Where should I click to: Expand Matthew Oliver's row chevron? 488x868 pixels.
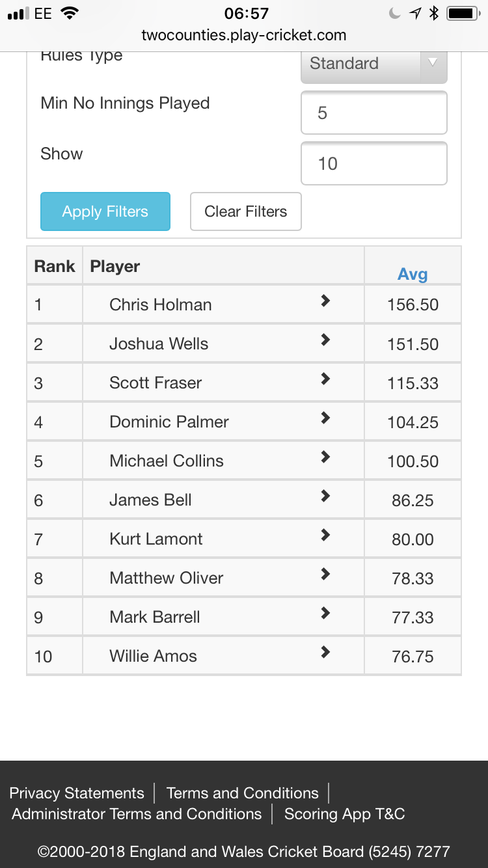[x=325, y=574]
